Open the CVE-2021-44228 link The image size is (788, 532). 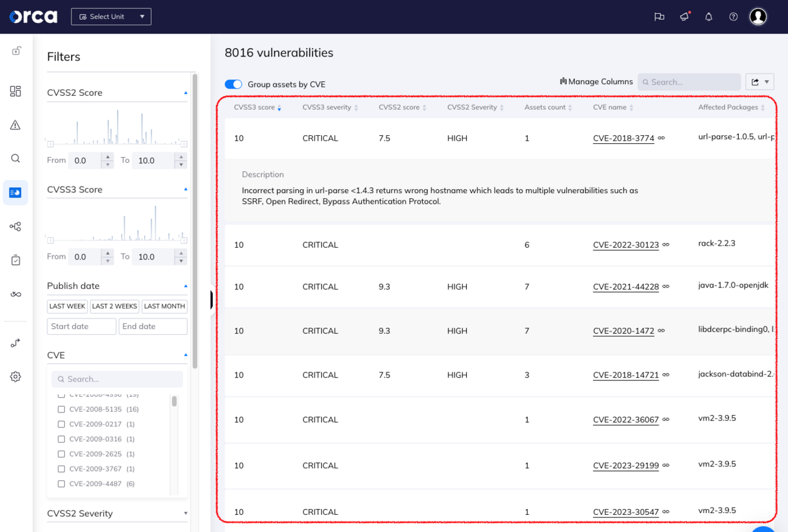pos(626,286)
